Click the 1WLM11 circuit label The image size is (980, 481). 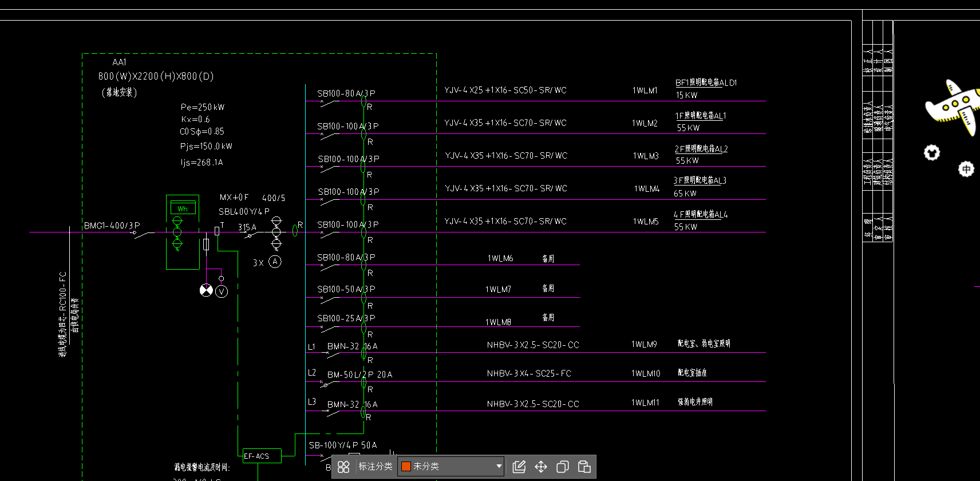645,403
